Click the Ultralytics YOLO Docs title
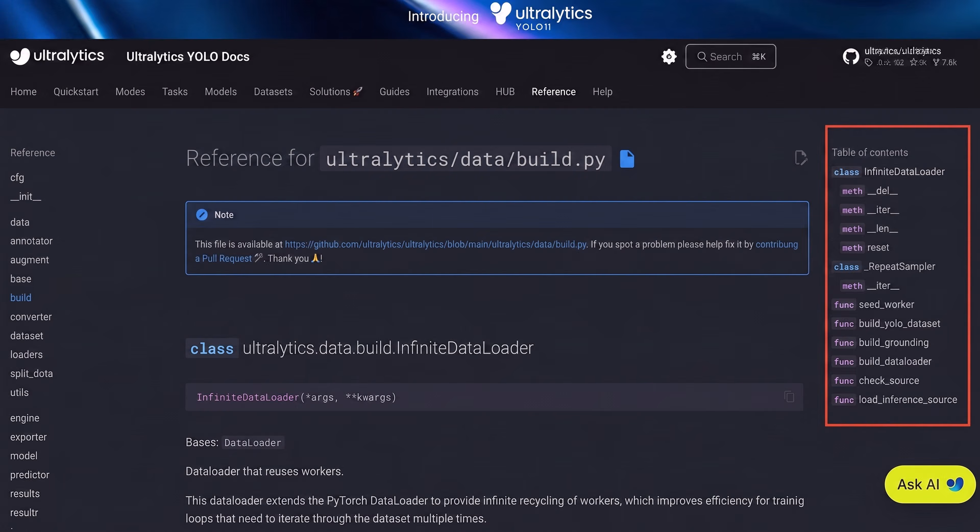Viewport: 980px width, 532px height. coord(188,57)
